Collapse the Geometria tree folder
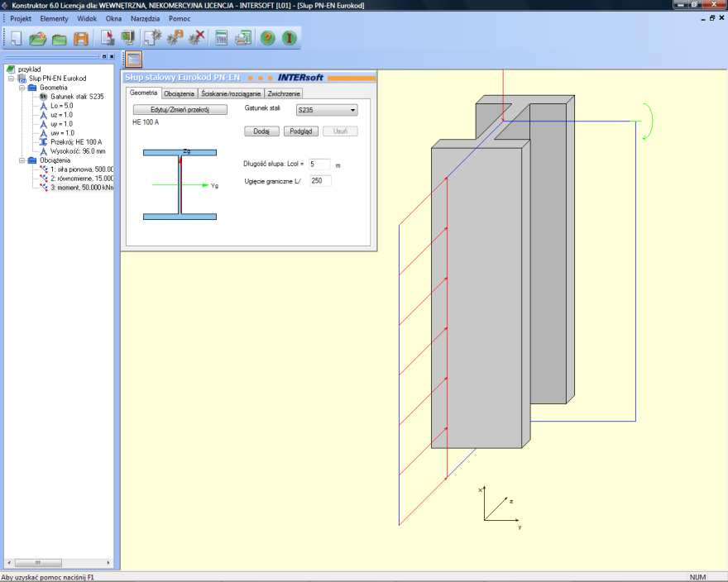The height and width of the screenshot is (582, 728). [x=22, y=88]
